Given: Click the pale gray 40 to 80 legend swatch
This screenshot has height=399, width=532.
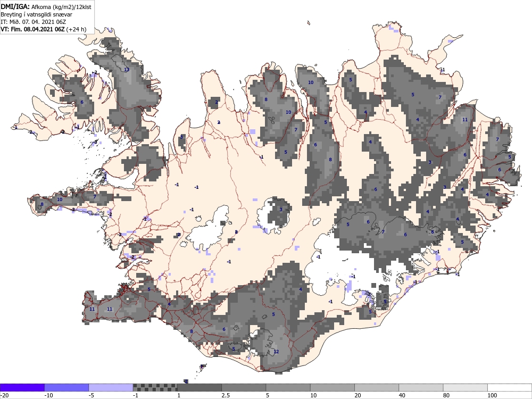Looking at the screenshot, I should (x=421, y=387).
